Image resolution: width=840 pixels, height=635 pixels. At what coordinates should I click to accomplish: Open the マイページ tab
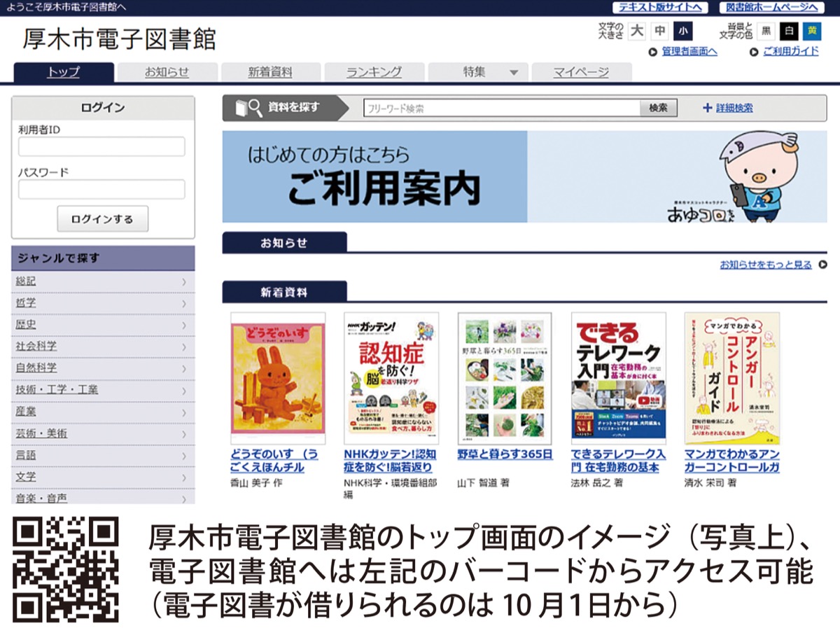[582, 71]
